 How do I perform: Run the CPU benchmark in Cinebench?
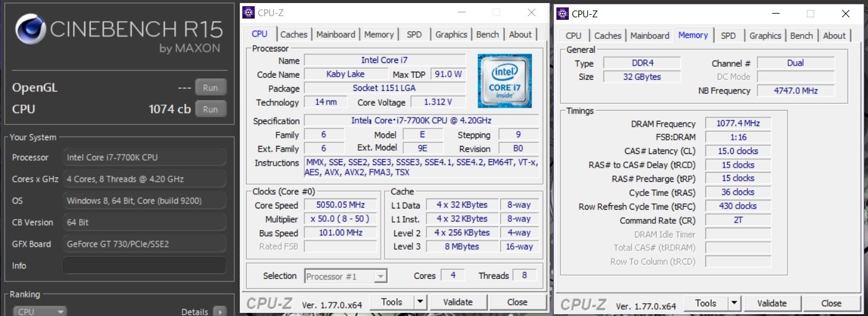click(210, 109)
